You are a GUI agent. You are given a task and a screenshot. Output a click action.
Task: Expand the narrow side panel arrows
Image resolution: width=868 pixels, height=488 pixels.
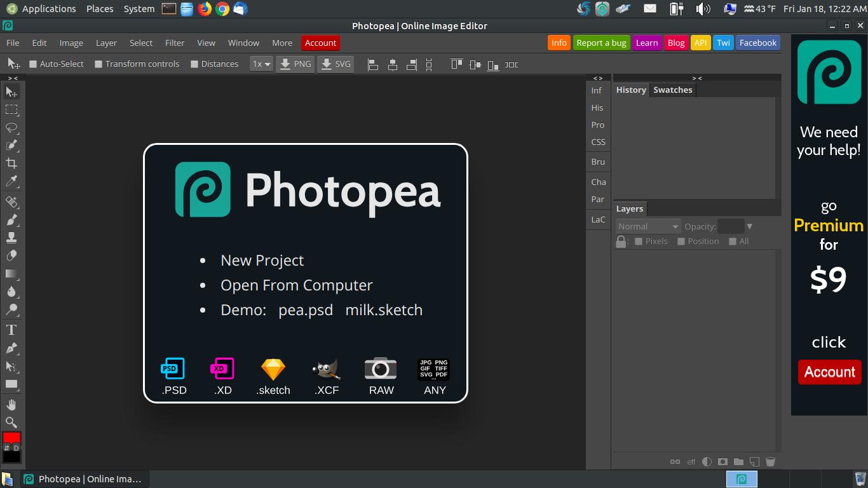coord(598,78)
